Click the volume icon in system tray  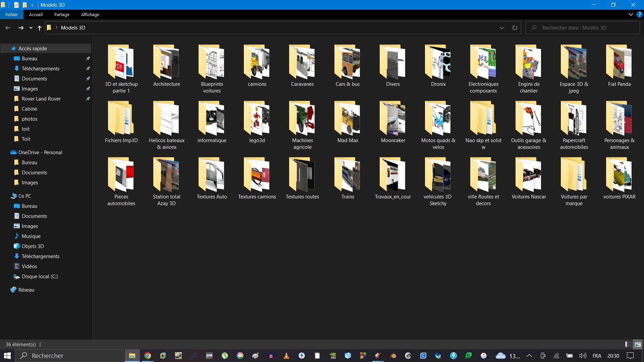coord(583,356)
